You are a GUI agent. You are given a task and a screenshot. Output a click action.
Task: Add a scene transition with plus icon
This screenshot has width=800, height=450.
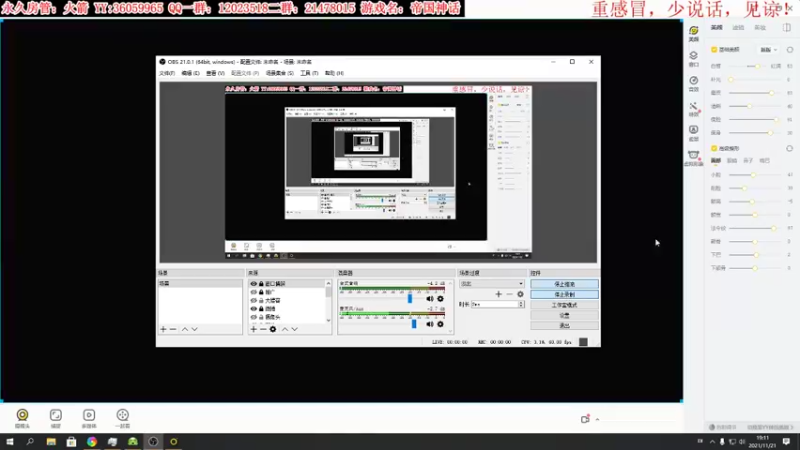click(498, 294)
